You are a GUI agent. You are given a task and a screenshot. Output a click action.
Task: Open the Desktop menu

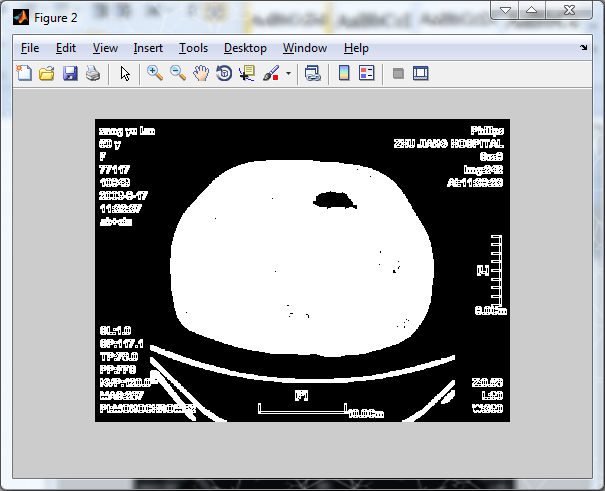[x=245, y=48]
